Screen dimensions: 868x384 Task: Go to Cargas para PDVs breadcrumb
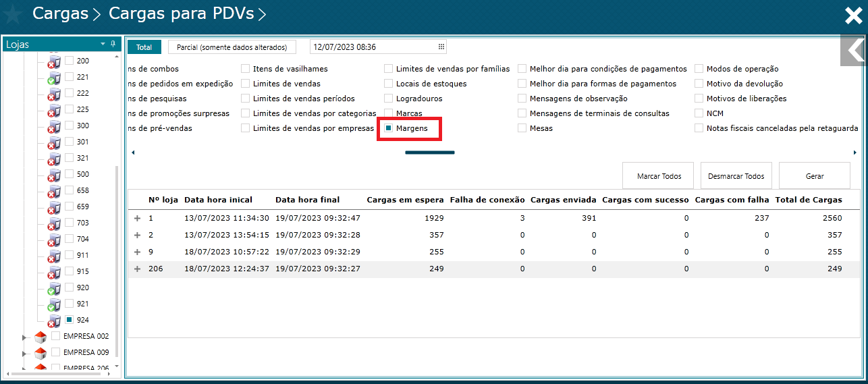point(182,13)
